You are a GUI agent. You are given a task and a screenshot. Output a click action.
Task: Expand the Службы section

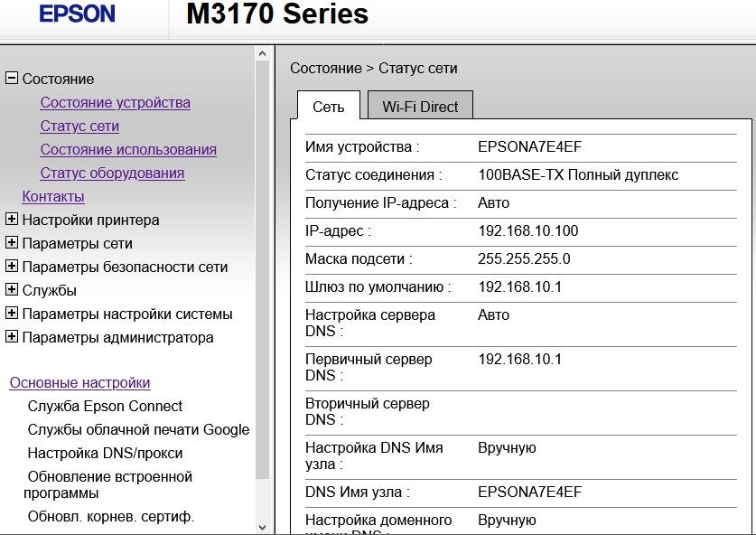[x=12, y=290]
